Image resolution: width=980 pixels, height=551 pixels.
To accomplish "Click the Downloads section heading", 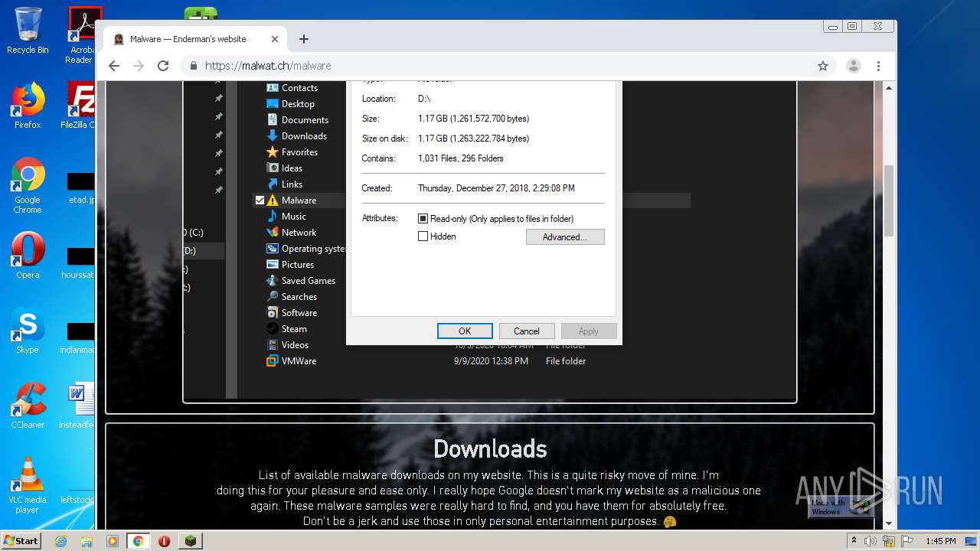I will click(x=490, y=448).
